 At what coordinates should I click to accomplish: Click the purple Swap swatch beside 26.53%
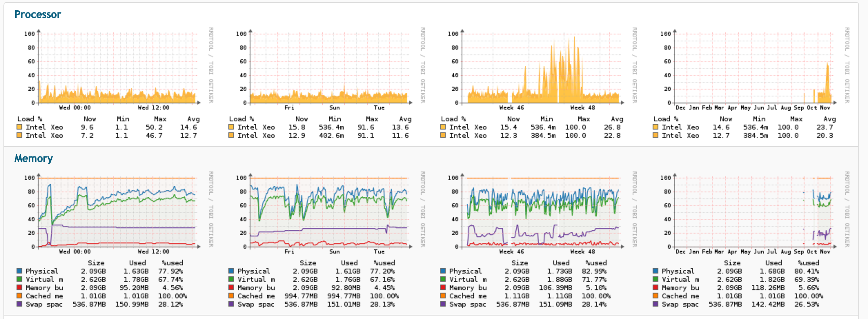click(x=655, y=304)
